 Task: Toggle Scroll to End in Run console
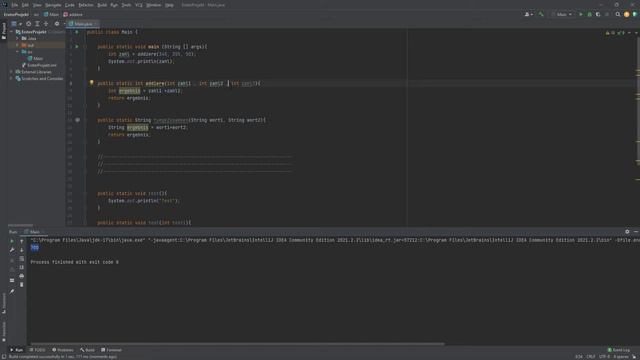(22, 267)
